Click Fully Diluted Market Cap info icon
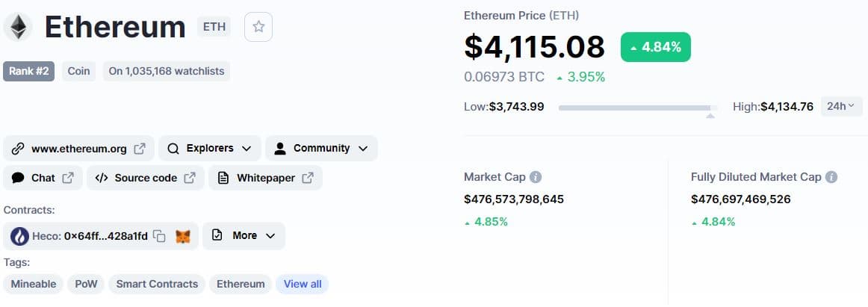Image resolution: width=868 pixels, height=307 pixels. 831,177
